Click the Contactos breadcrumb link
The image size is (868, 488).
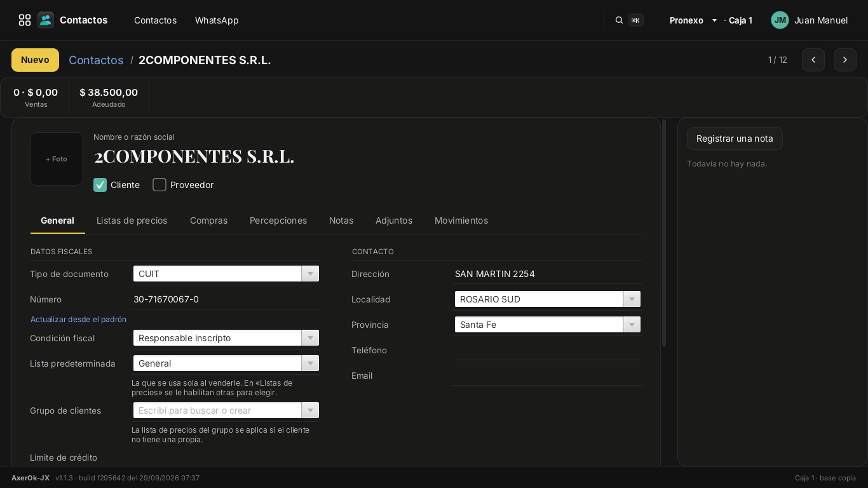tap(96, 60)
